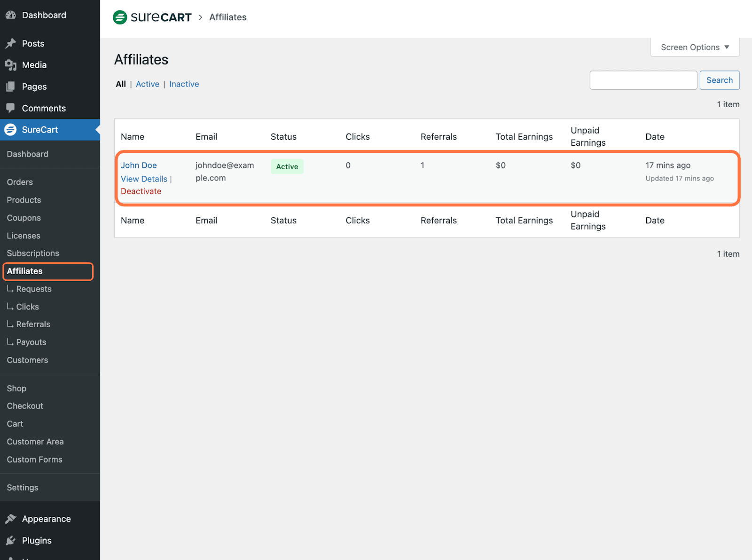
Task: Open John Doe's affiliate profile
Action: pyautogui.click(x=138, y=165)
